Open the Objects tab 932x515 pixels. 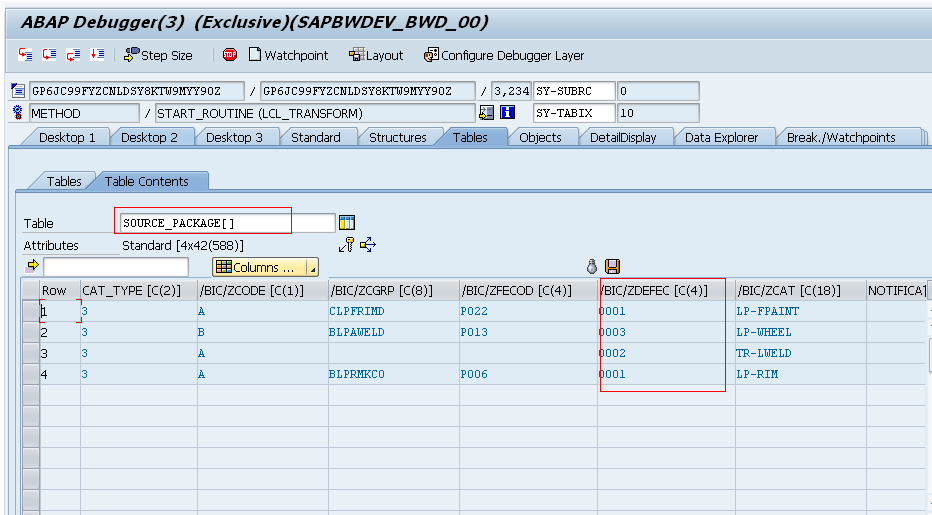tap(540, 137)
